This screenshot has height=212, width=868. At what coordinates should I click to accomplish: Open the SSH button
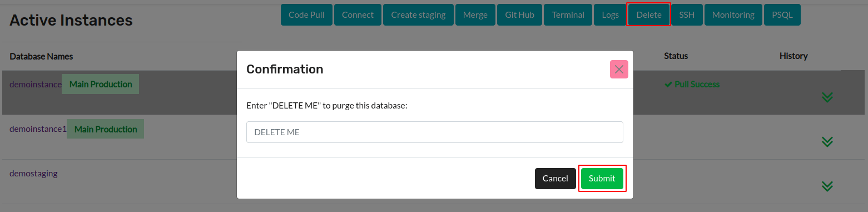[x=687, y=15]
